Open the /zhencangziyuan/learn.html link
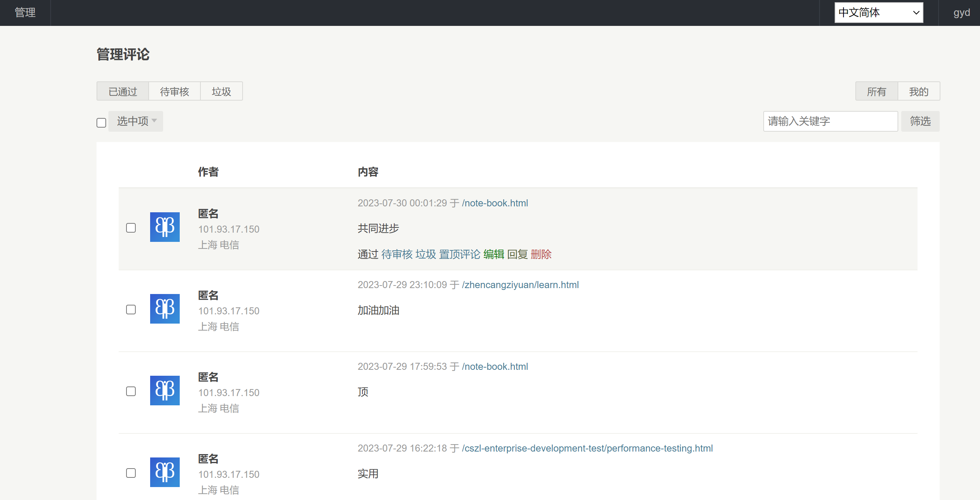 pos(520,285)
